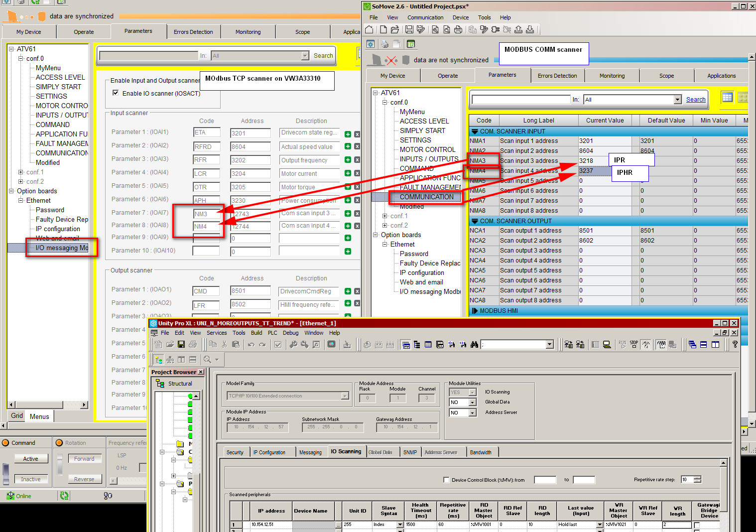Switch to the Messaging tab in Unity Pro
This screenshot has width=756, height=532.
pos(310,452)
